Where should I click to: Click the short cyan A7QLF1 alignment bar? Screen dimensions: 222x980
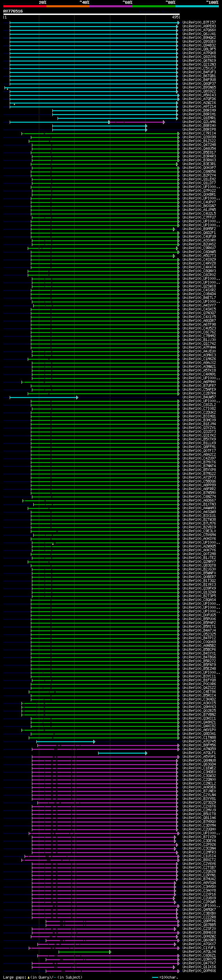click(122, 753)
